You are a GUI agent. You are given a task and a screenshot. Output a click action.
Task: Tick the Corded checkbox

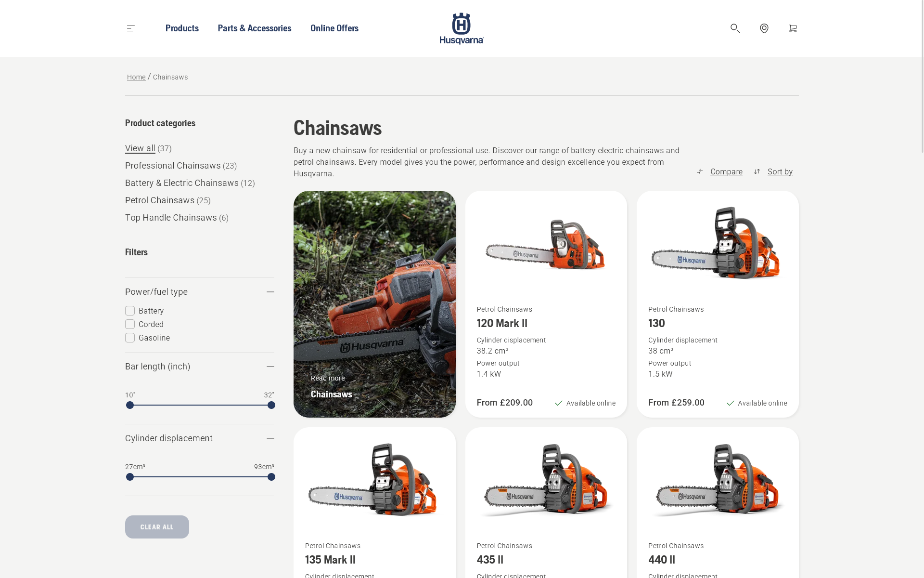(130, 324)
